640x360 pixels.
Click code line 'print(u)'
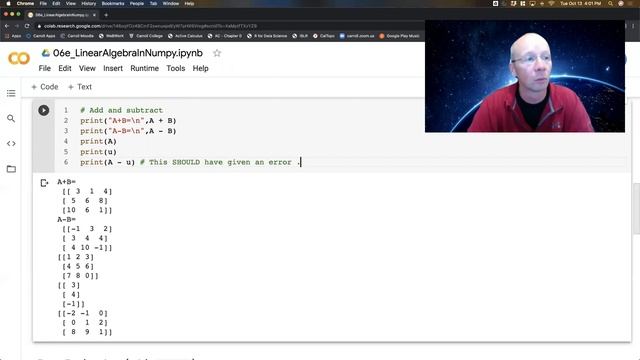pyautogui.click(x=98, y=152)
